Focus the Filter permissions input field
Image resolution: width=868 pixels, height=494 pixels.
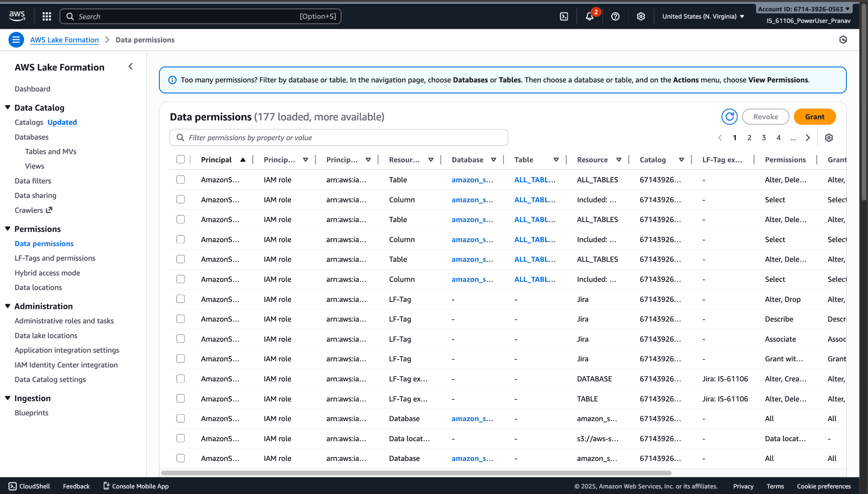point(339,137)
